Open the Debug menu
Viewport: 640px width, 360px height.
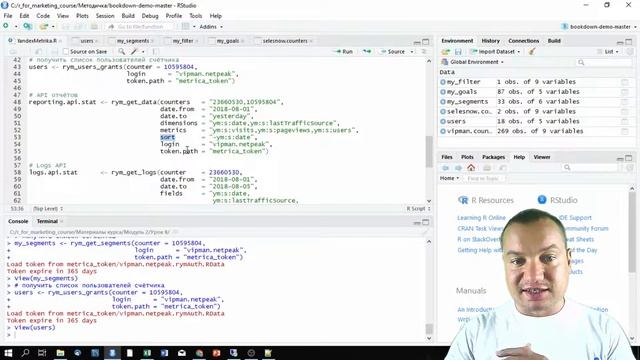[150, 16]
